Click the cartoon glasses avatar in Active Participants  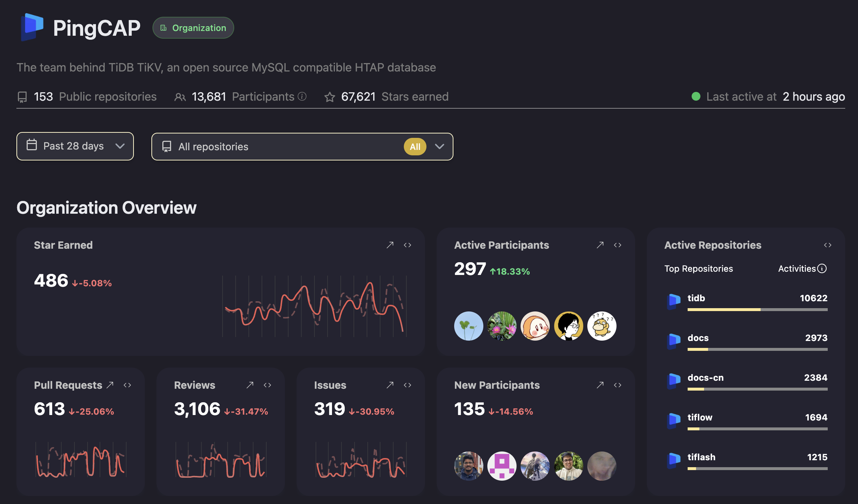(569, 326)
